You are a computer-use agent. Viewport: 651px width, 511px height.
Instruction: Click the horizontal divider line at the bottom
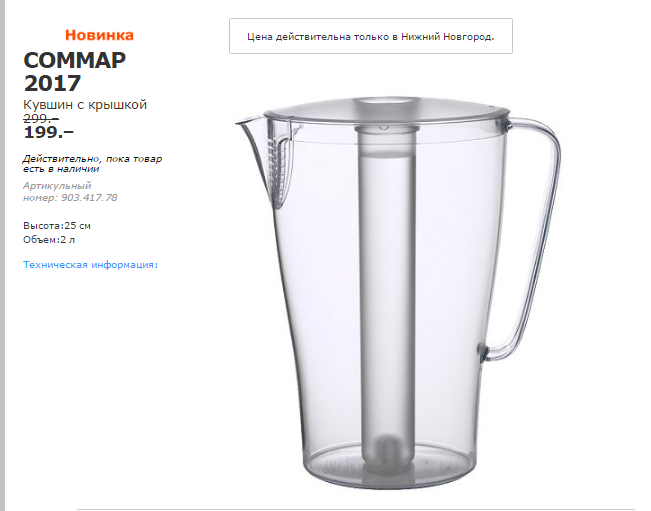pyautogui.click(x=356, y=509)
